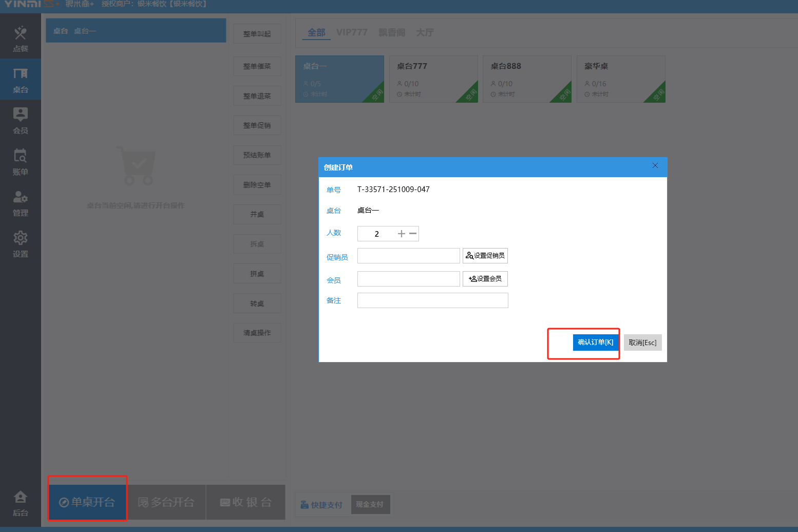
Task: Confirm order with 确认订单[K] button
Action: 595,343
